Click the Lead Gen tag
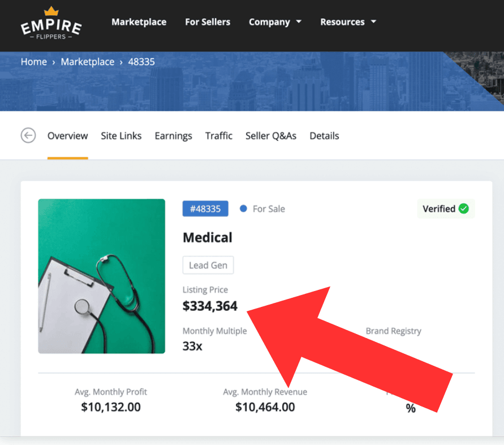 [x=208, y=265]
